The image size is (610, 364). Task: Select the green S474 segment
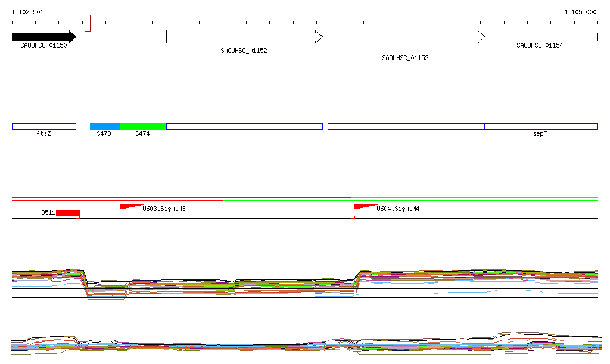143,126
